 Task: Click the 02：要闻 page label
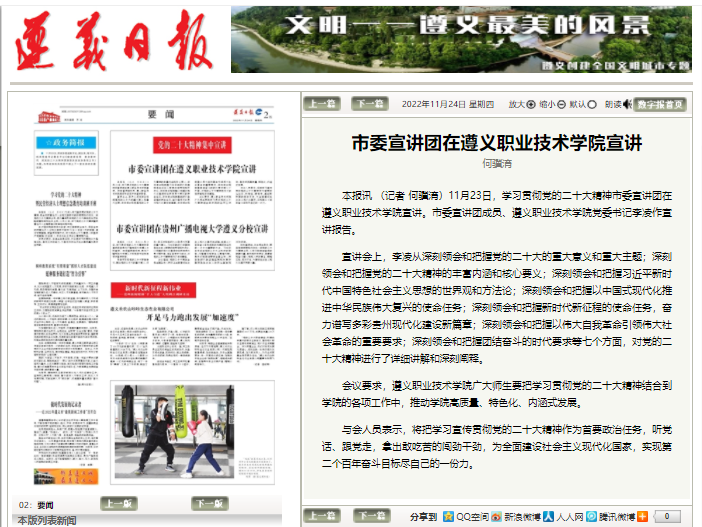click(36, 505)
